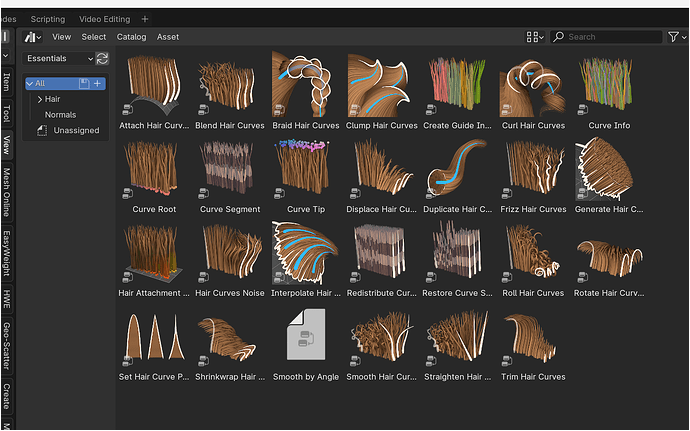Select the Create Guide Index asset
The image size is (690, 431).
[x=457, y=91]
